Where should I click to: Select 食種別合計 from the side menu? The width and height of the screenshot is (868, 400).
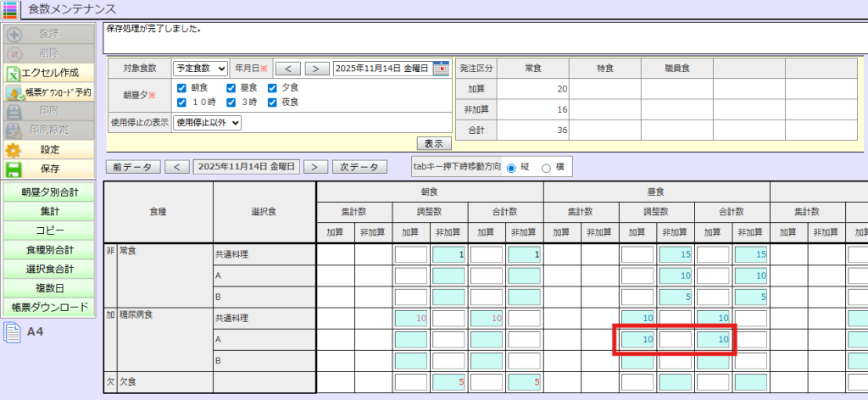click(x=49, y=250)
